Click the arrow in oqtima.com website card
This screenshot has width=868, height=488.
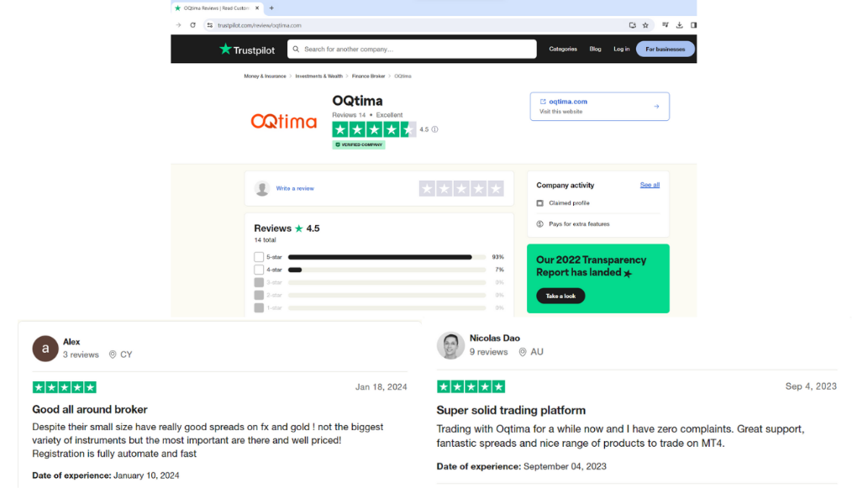click(x=656, y=107)
